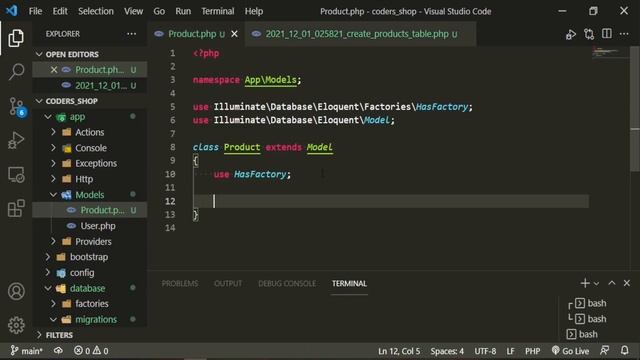
Task: Open the Search view icon
Action: click(x=16, y=72)
